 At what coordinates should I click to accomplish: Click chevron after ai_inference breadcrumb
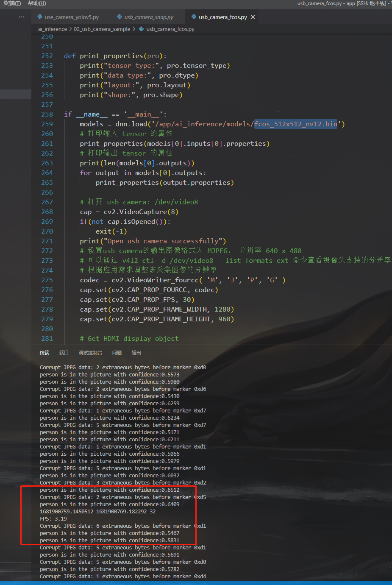click(x=70, y=29)
